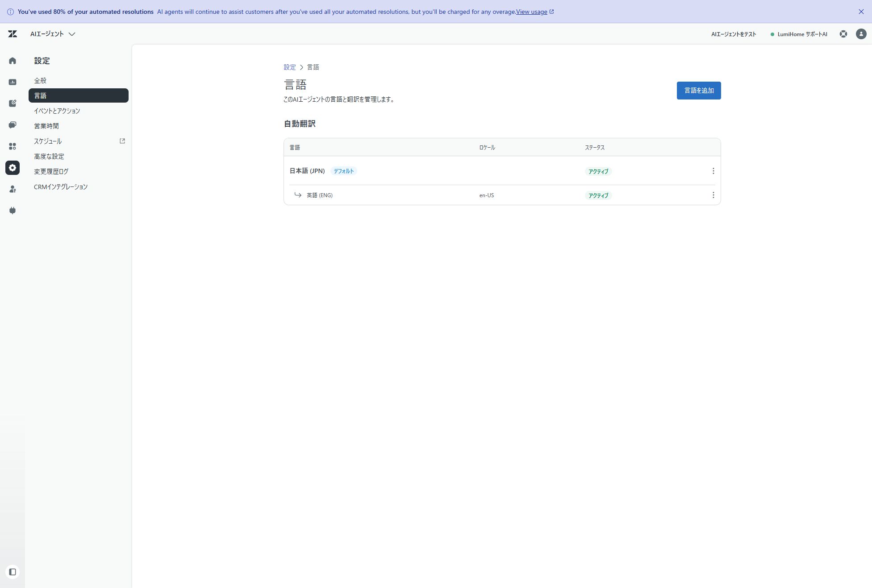Viewport: 872px width, 588px height.
Task: Expand the AIエージェント dropdown
Action: tap(53, 34)
